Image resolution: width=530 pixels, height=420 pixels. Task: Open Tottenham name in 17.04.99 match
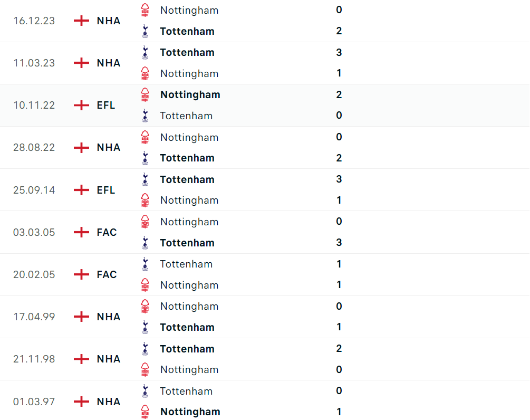point(187,327)
